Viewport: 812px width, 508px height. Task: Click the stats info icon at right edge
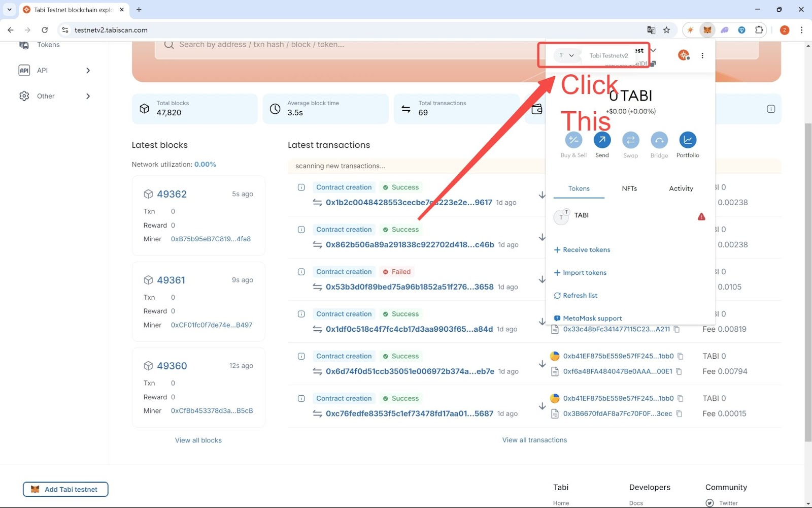click(x=771, y=109)
